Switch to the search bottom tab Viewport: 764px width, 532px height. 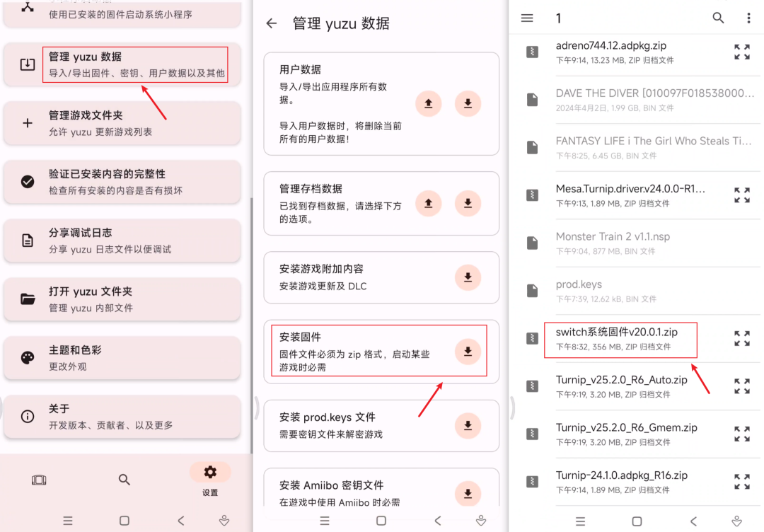coord(125,480)
